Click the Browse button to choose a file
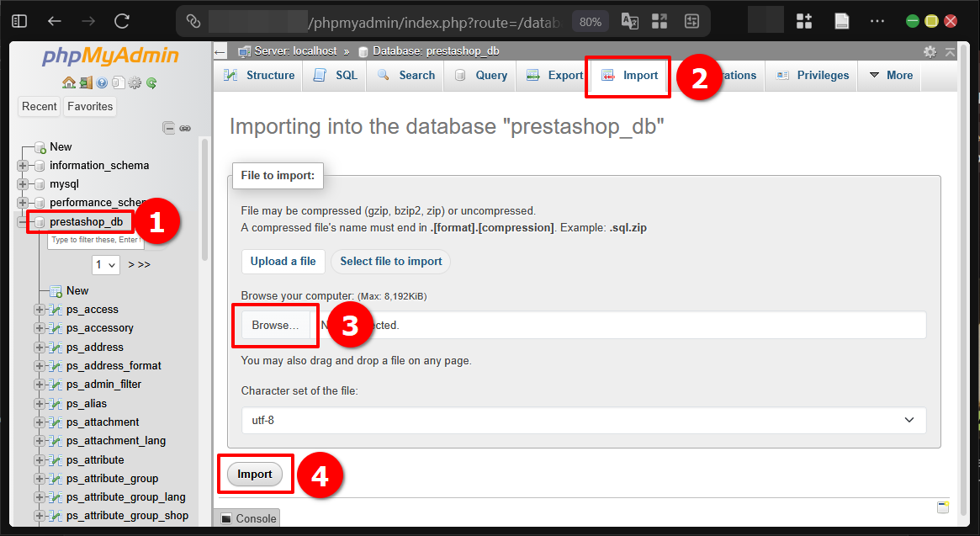The height and width of the screenshot is (536, 980). (x=275, y=325)
